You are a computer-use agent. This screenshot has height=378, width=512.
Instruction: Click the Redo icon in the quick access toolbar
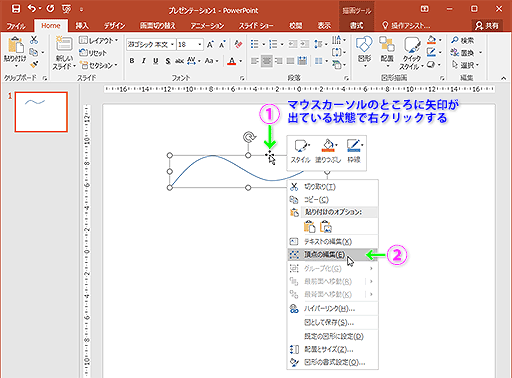pyautogui.click(x=50, y=9)
